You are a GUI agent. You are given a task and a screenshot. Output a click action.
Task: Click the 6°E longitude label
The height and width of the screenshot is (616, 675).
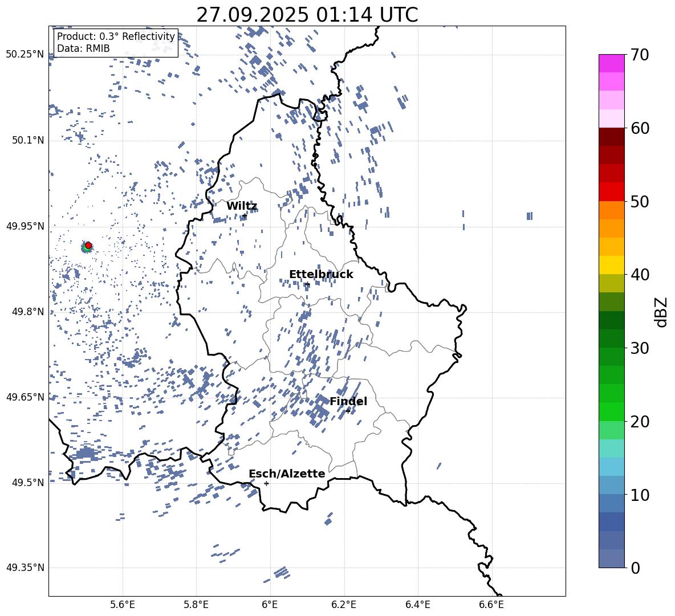[x=270, y=605]
